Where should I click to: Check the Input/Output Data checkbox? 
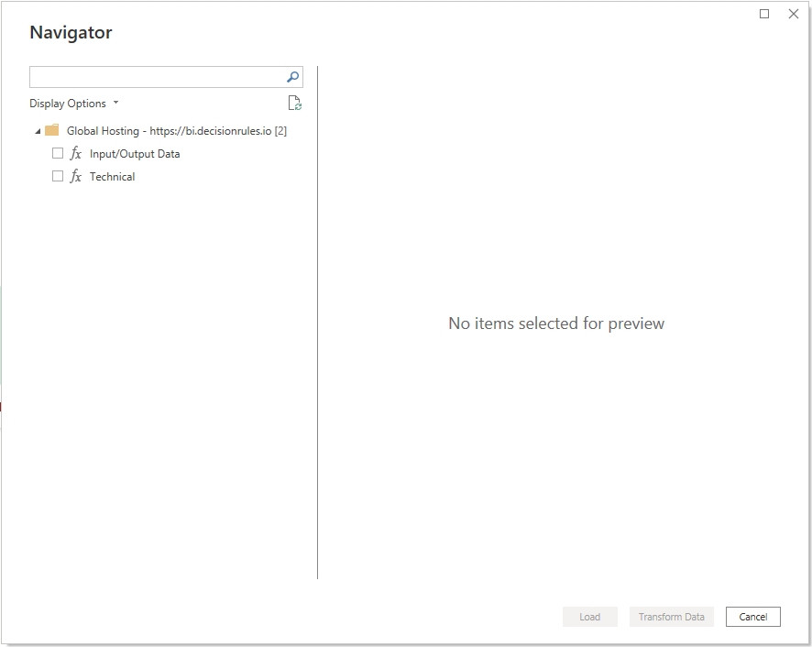tap(58, 154)
